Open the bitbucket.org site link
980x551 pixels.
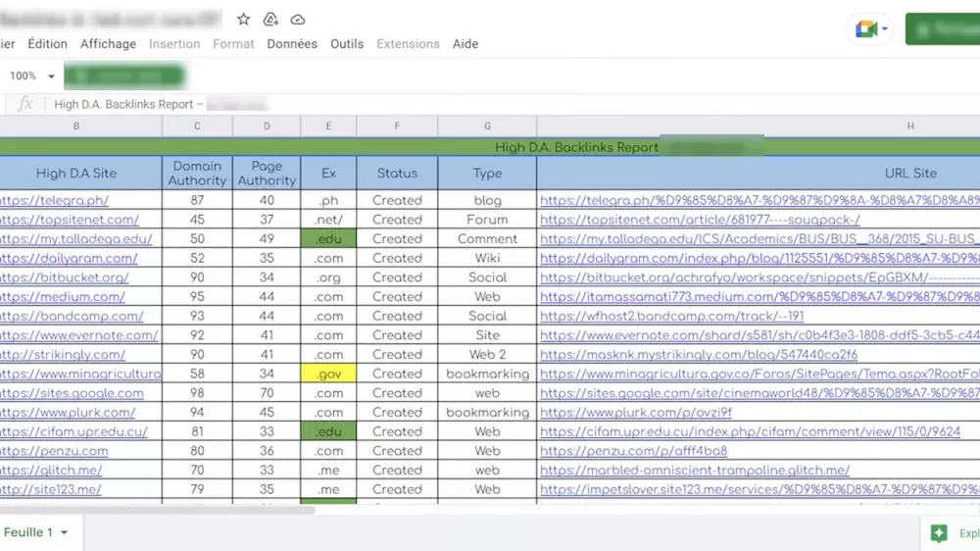point(65,277)
